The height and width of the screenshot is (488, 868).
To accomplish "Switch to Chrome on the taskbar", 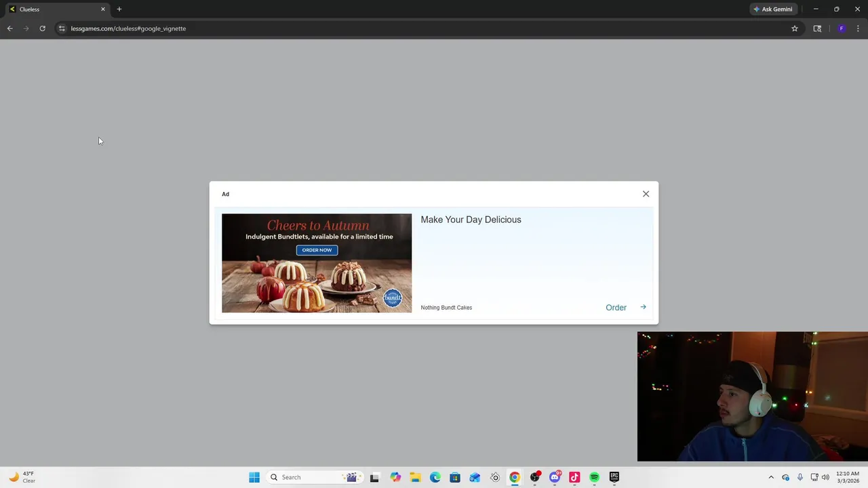I will pyautogui.click(x=515, y=477).
